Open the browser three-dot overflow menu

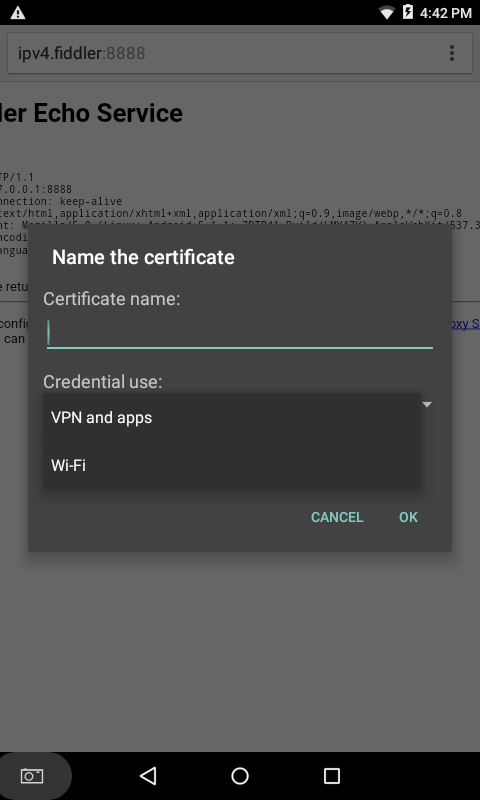pyautogui.click(x=451, y=53)
